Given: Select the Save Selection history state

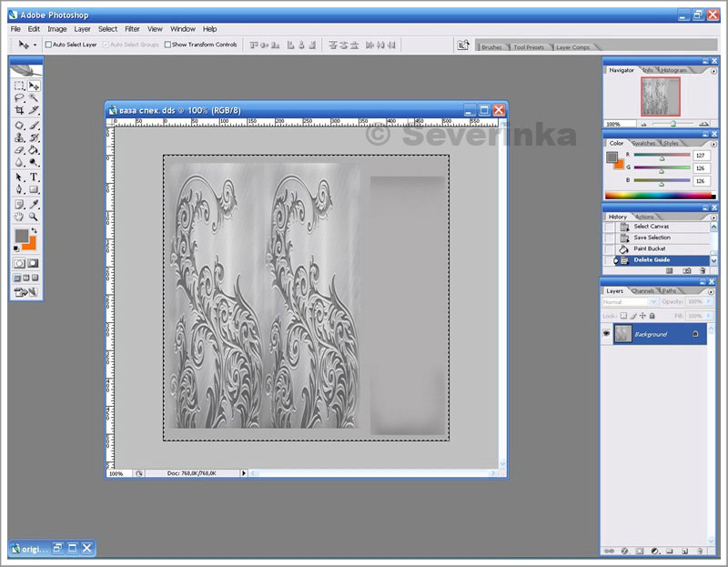Looking at the screenshot, I should [652, 238].
